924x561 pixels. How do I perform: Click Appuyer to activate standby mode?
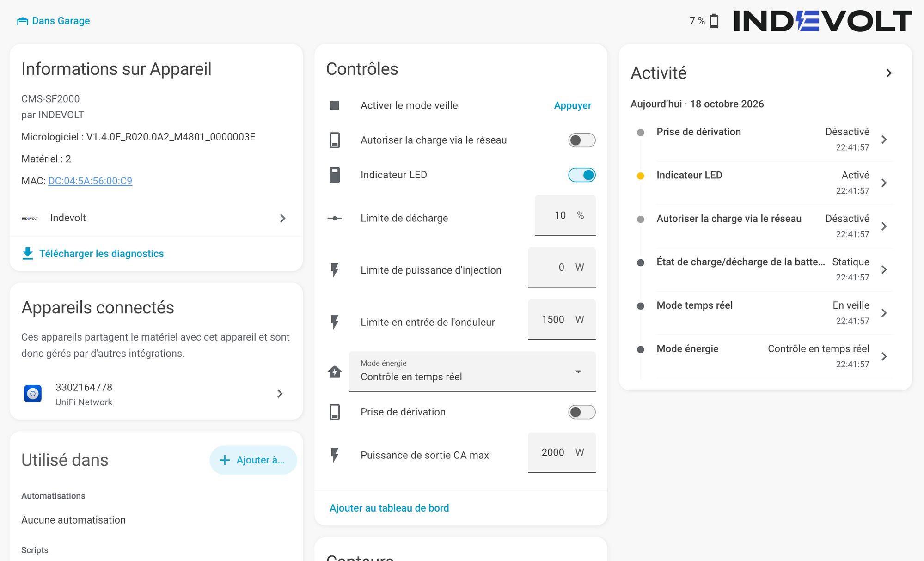pos(572,105)
